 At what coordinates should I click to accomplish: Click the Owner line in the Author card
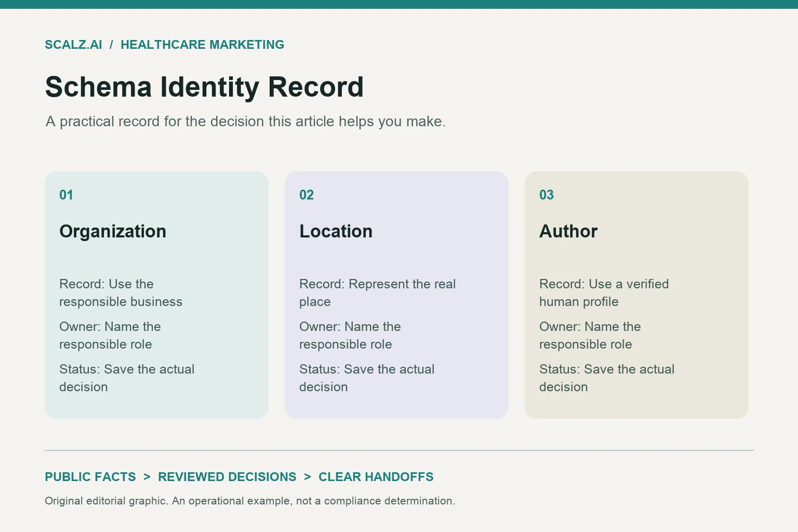coord(590,336)
